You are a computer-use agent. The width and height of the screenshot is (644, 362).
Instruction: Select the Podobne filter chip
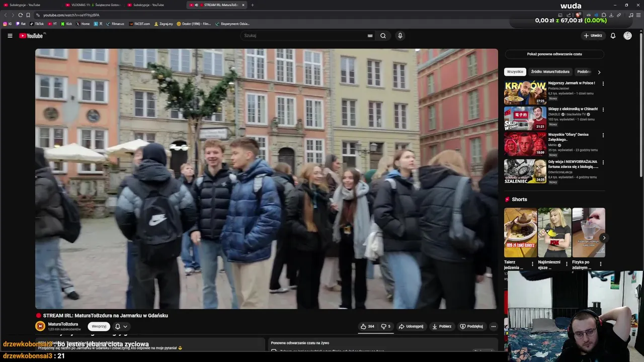tap(584, 72)
